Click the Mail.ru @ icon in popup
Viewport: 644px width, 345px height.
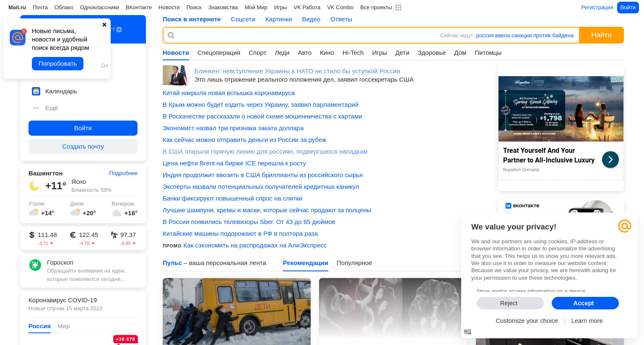[18, 38]
